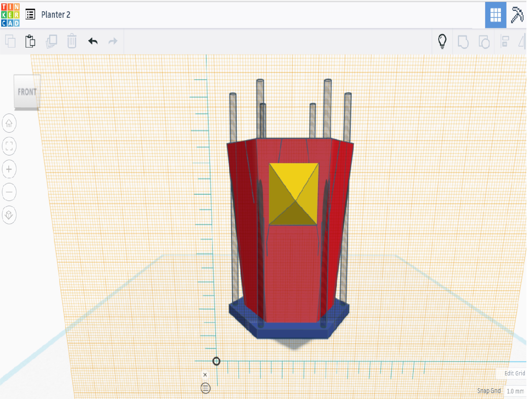
Task: Click the Tinkercad logo
Action: tap(10, 15)
